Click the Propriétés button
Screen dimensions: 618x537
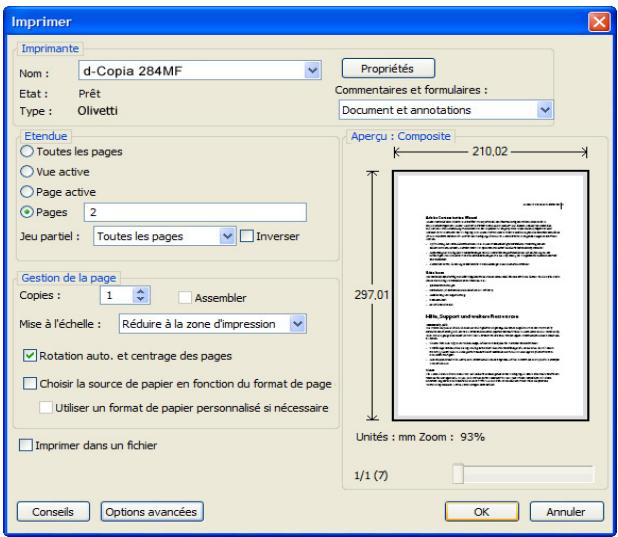point(388,69)
